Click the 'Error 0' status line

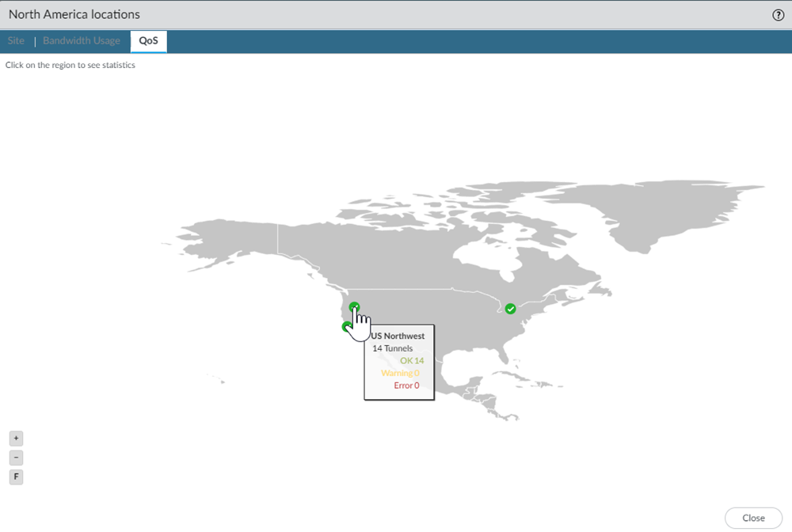click(x=406, y=385)
